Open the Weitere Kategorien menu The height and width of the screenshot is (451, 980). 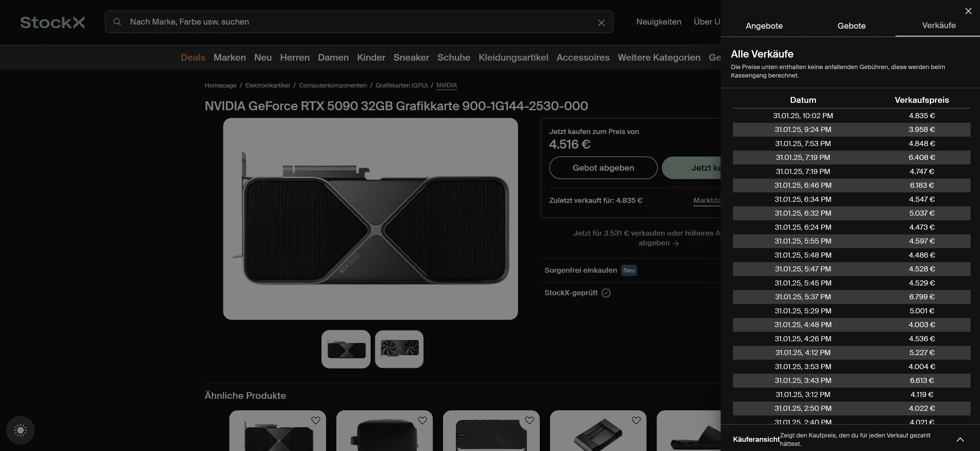tap(659, 57)
